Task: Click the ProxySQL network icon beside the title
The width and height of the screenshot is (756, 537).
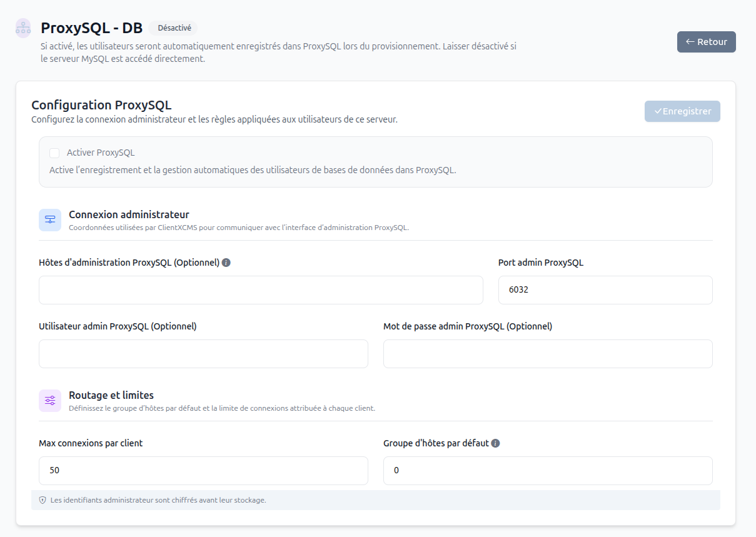Action: point(23,28)
